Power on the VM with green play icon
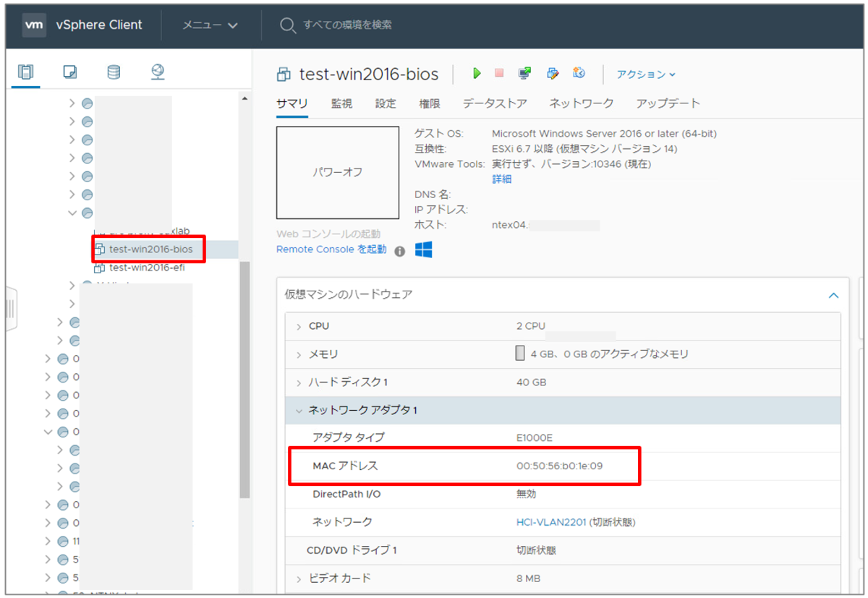 (477, 73)
